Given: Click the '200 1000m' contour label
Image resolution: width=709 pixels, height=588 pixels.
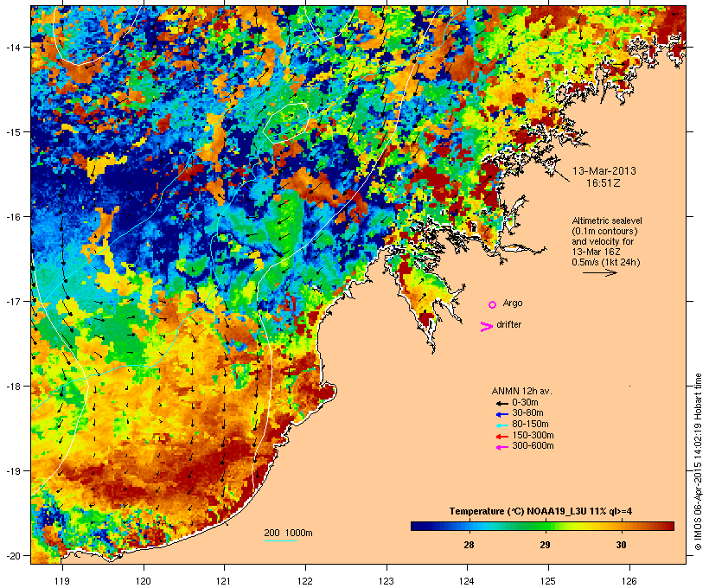Looking at the screenshot, I should tap(288, 533).
